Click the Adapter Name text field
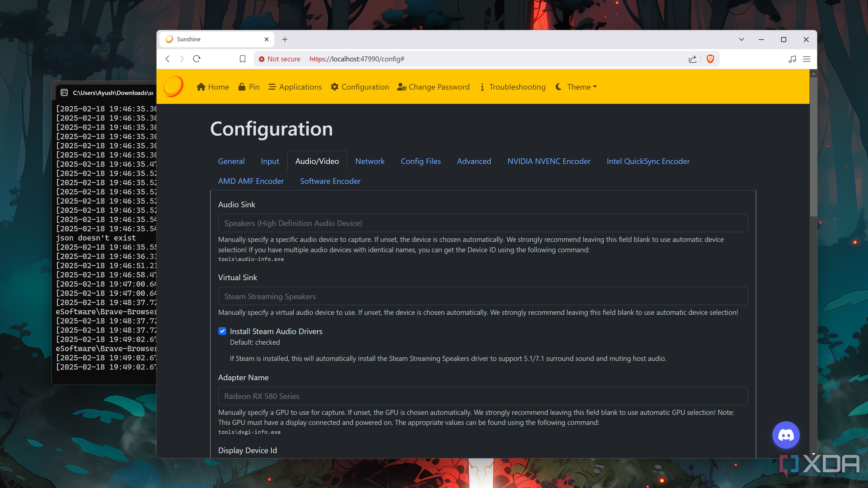 coord(483,396)
